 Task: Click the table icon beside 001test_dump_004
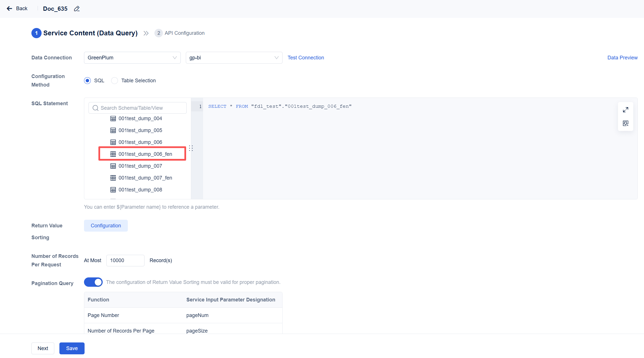(x=113, y=118)
